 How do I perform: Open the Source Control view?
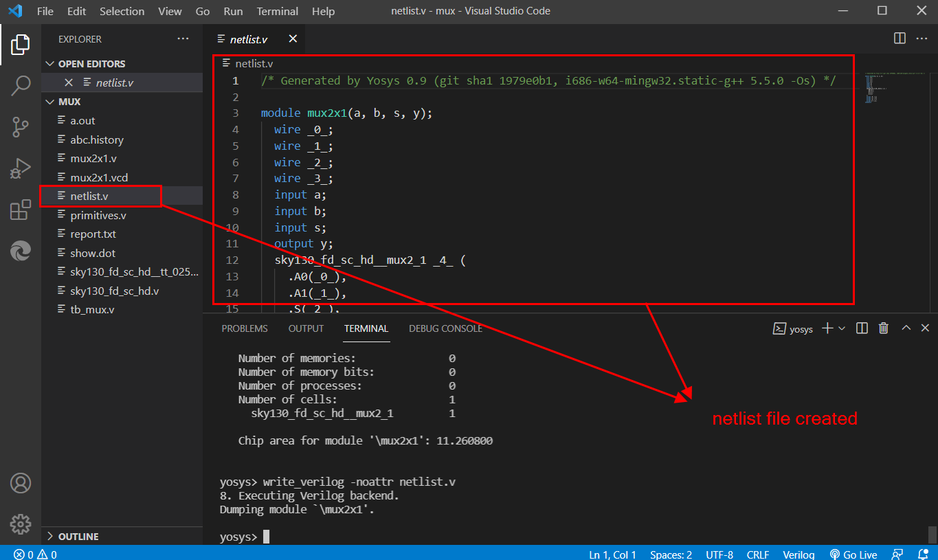(x=20, y=127)
